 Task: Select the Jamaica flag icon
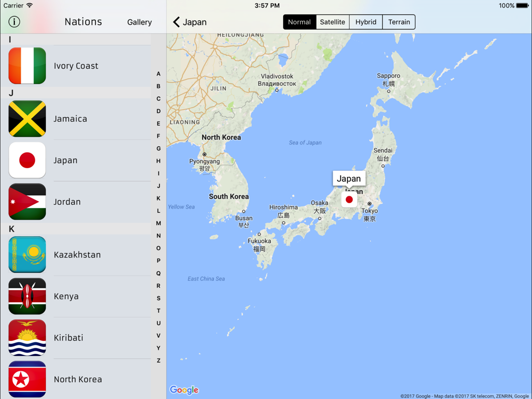(27, 119)
